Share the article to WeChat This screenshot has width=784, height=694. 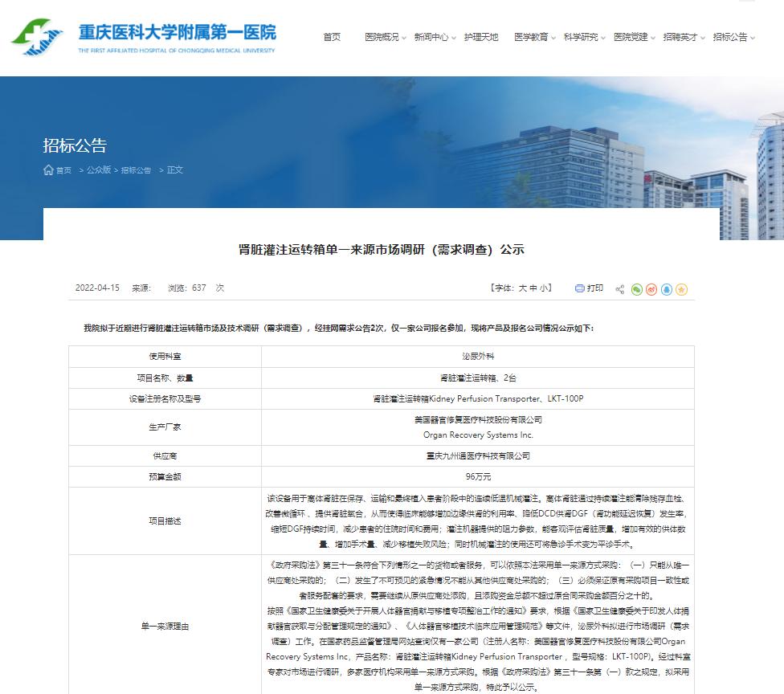636,289
